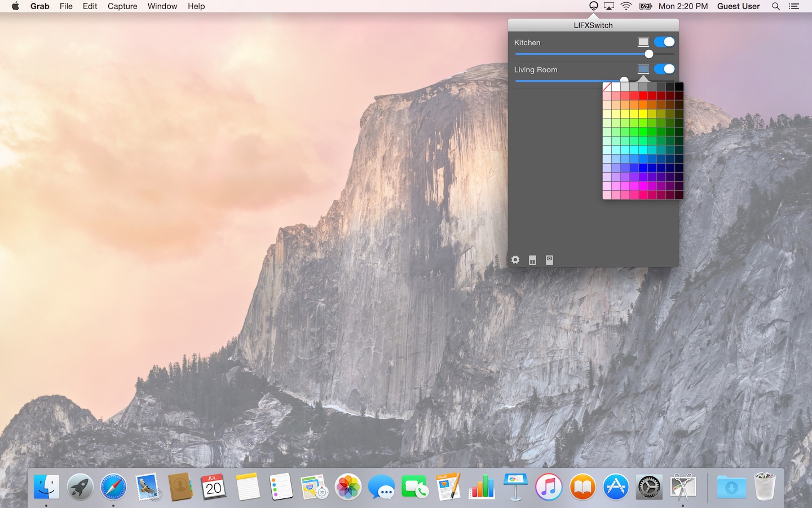This screenshot has height=508, width=812.
Task: Open Pages from the Dock
Action: click(448, 487)
